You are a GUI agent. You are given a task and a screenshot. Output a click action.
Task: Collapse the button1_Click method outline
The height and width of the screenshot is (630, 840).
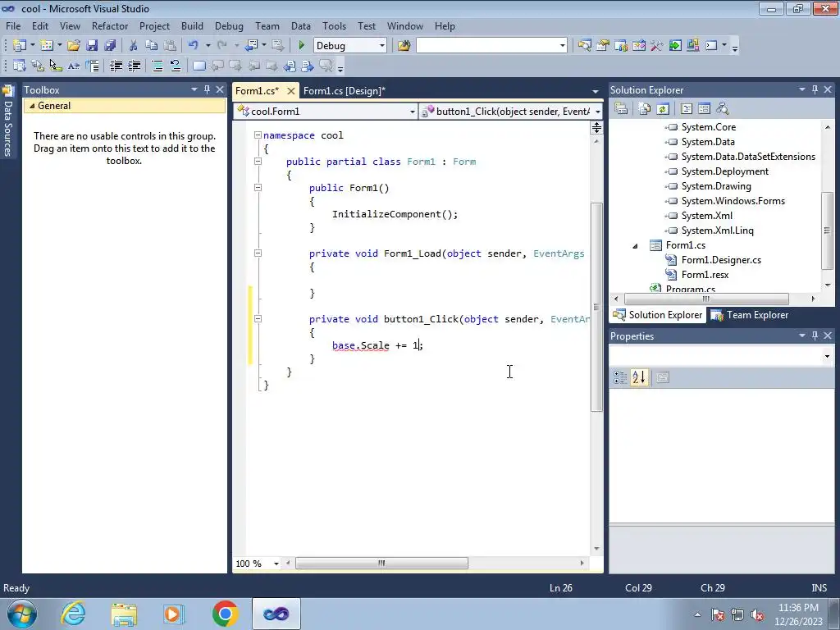(258, 319)
